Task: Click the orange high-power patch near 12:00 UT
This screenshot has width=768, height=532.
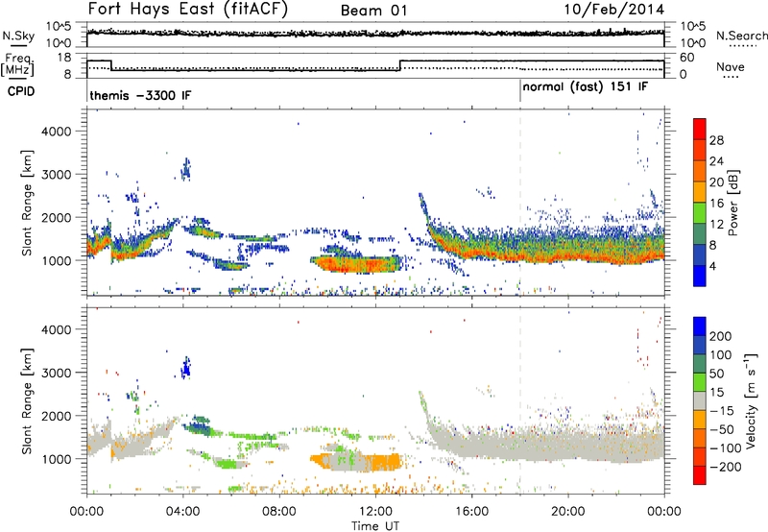Action: point(356,264)
